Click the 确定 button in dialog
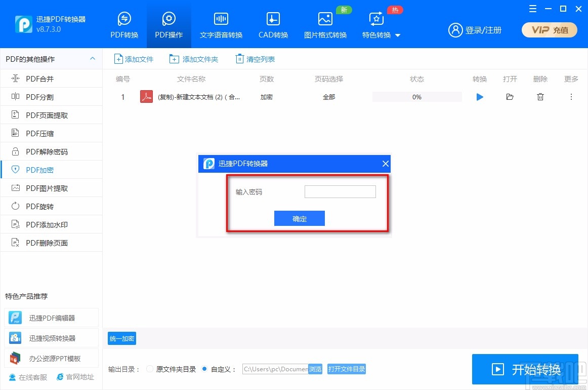Screen dimensions: 588x390 299,218
